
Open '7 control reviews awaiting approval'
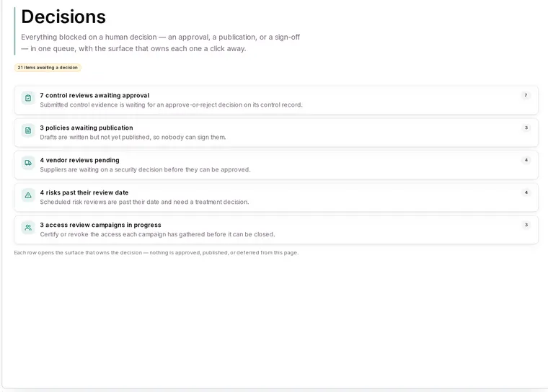[x=276, y=100]
